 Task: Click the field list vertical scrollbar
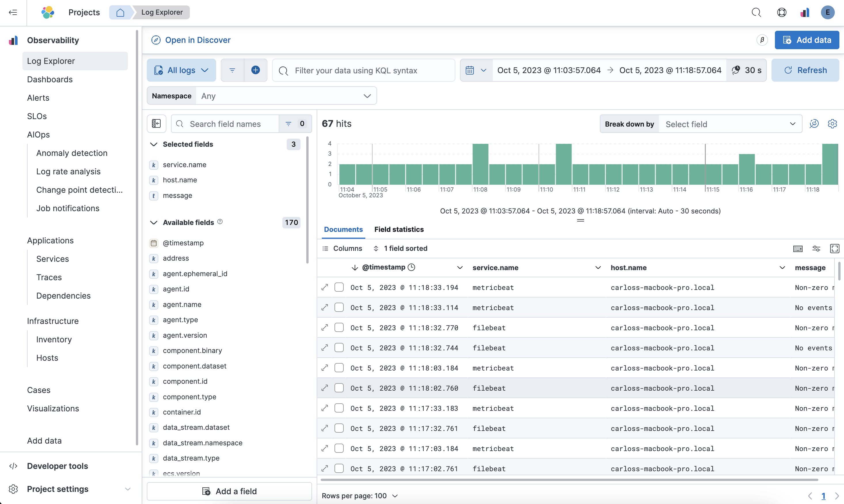click(307, 201)
